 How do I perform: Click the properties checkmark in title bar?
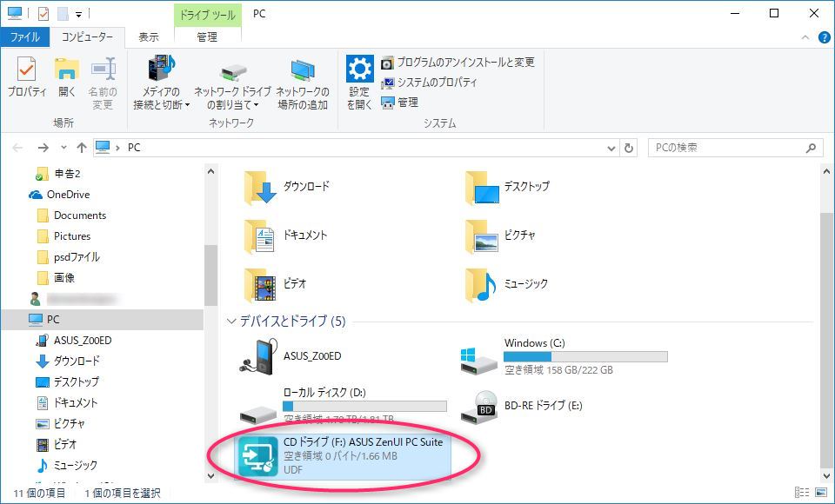(43, 14)
